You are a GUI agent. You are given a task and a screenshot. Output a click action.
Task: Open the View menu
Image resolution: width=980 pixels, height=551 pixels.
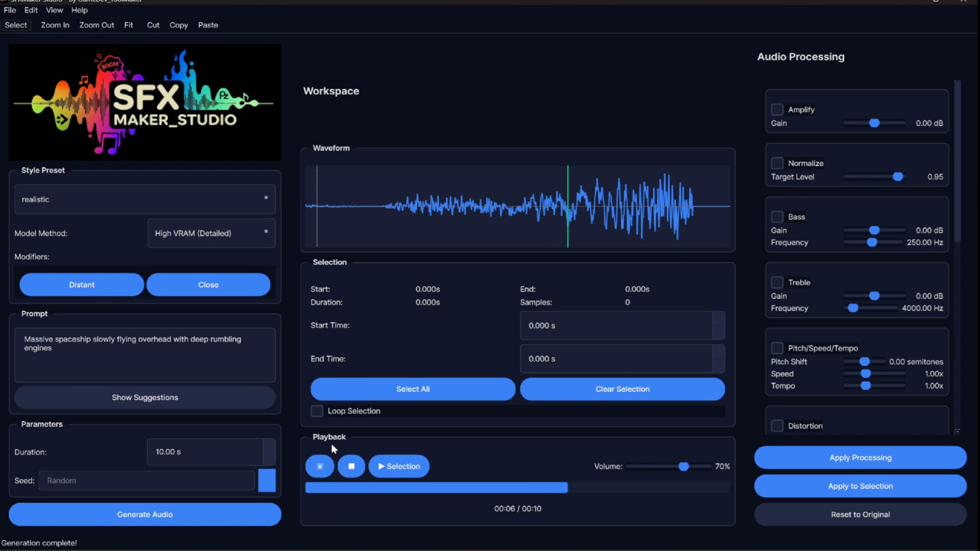(54, 10)
